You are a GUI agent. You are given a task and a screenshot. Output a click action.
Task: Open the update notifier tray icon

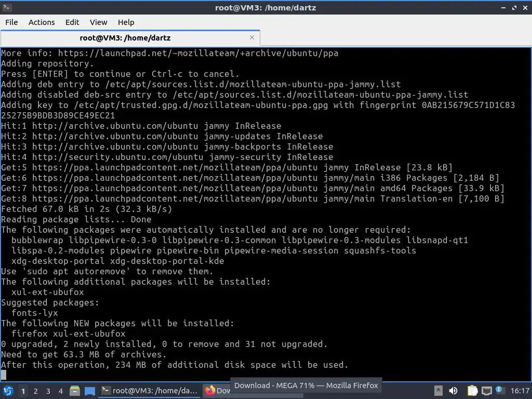(499, 390)
